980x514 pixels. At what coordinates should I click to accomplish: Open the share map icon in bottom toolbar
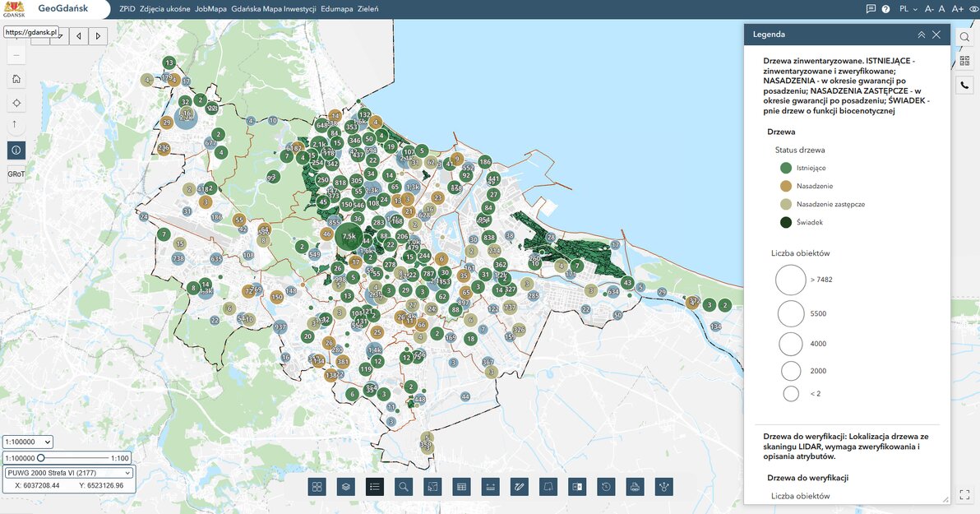point(663,486)
